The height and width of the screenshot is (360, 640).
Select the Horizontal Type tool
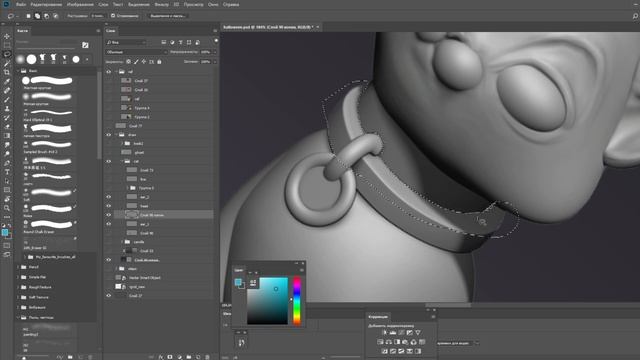pos(7,172)
